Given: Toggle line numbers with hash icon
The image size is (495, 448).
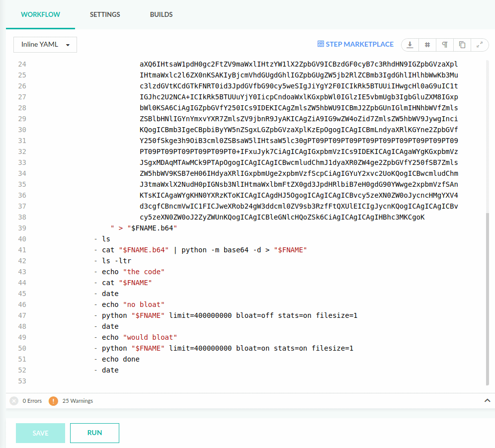Looking at the screenshot, I should click(x=427, y=45).
